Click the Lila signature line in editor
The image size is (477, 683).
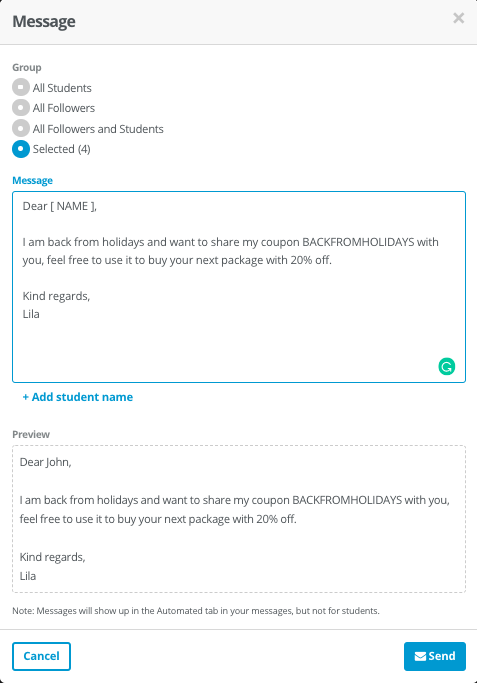pos(31,314)
